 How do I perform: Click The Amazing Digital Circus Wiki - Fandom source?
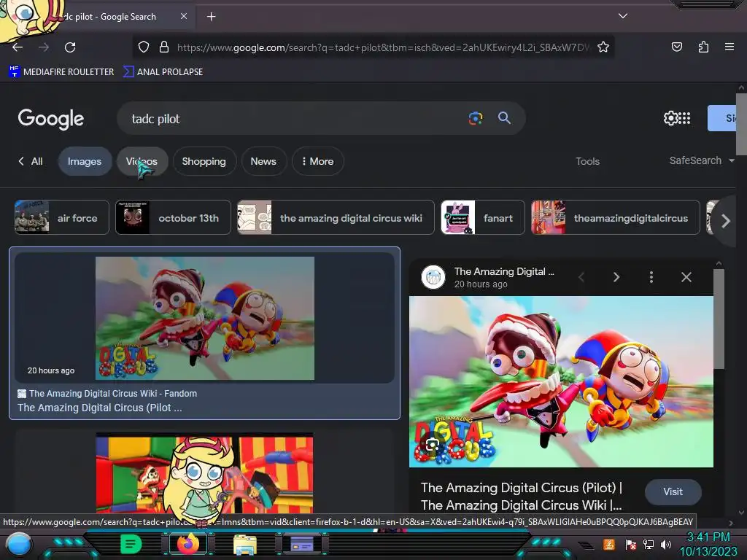click(x=112, y=393)
